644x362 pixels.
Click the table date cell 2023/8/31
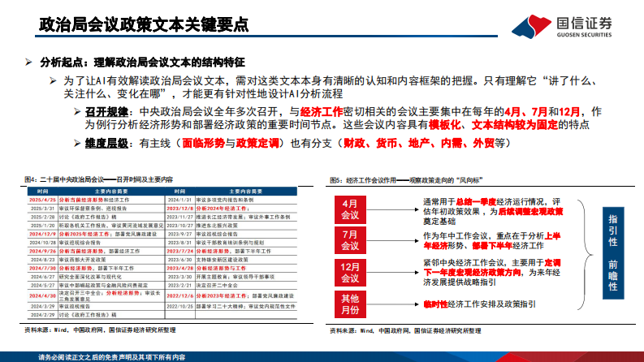click(179, 243)
